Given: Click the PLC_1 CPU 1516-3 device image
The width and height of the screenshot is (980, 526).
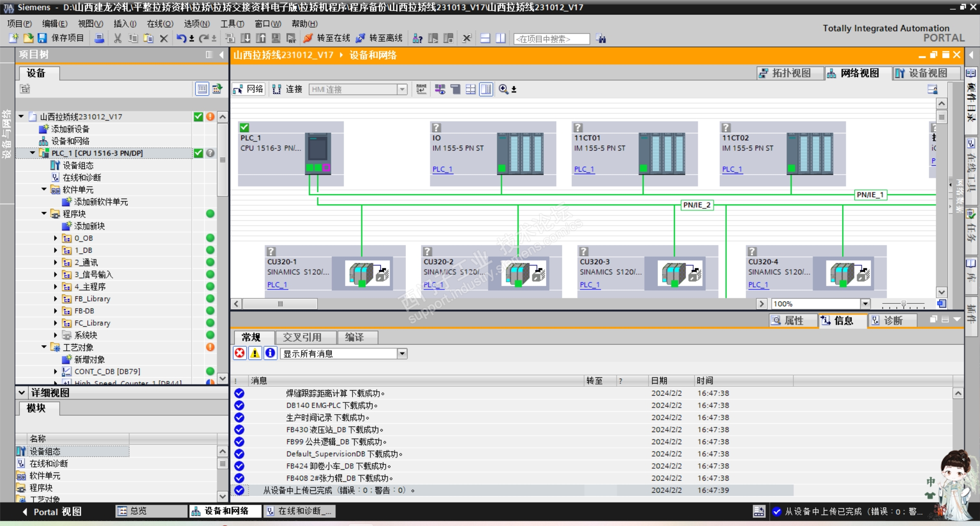Looking at the screenshot, I should point(318,153).
